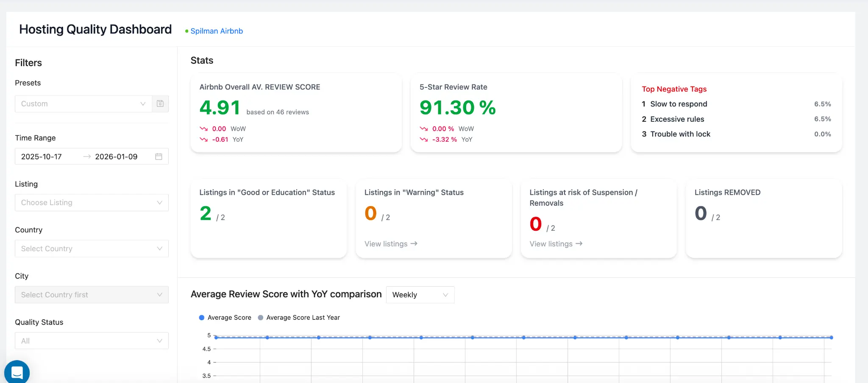Edit start date 2025-10-17
This screenshot has height=383, width=868.
tap(42, 157)
